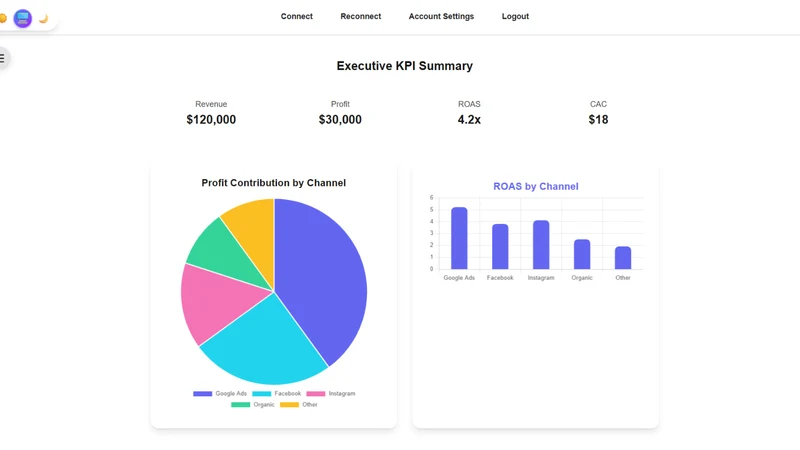This screenshot has width=800, height=450.
Task: Click the Other axis label in bar chart
Action: 623,278
